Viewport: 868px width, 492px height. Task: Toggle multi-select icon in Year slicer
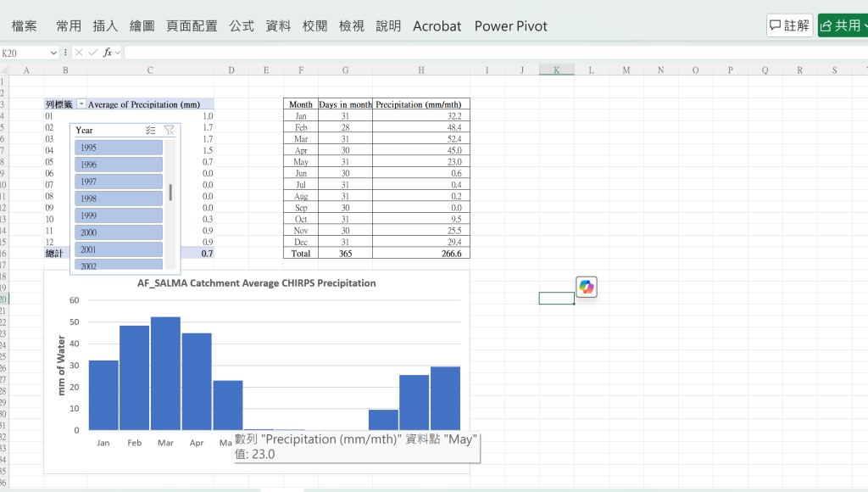click(x=151, y=130)
